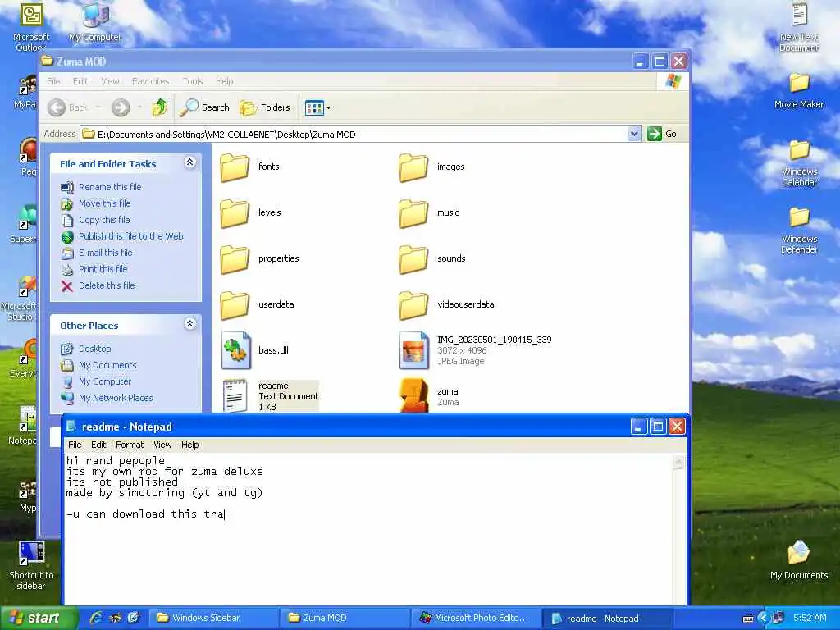Open Notepad's File menu
This screenshot has width=840, height=630.
click(x=75, y=445)
